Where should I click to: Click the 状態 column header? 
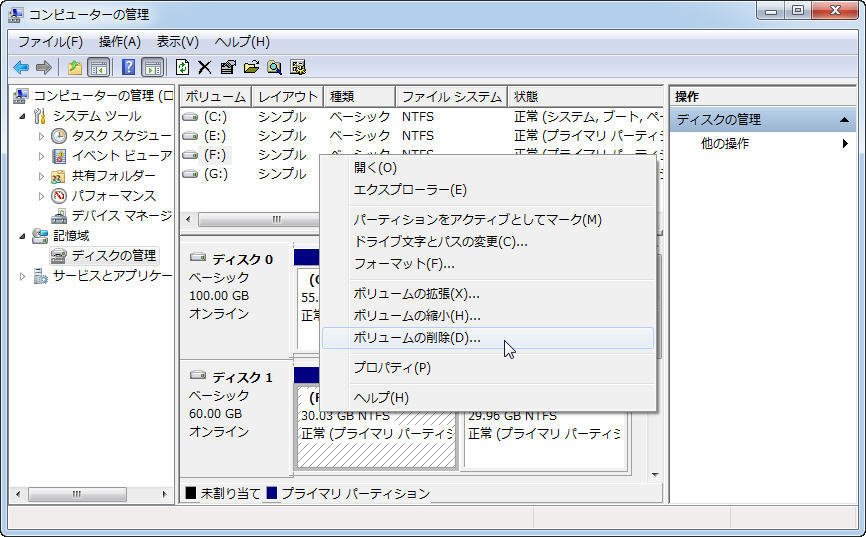[585, 97]
